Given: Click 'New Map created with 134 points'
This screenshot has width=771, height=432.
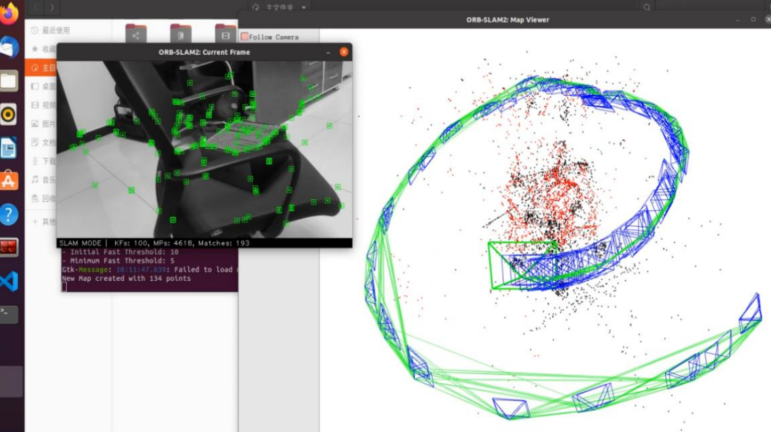Looking at the screenshot, I should (126, 278).
